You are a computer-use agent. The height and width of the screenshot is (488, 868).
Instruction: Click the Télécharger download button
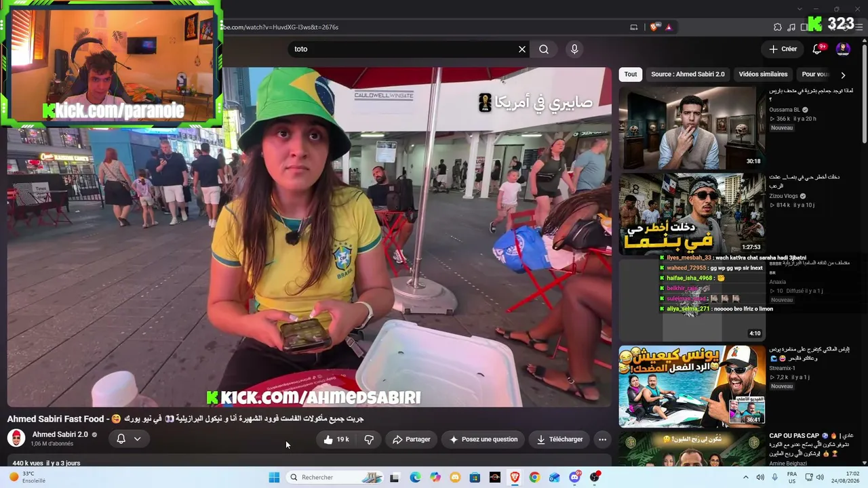(x=559, y=439)
